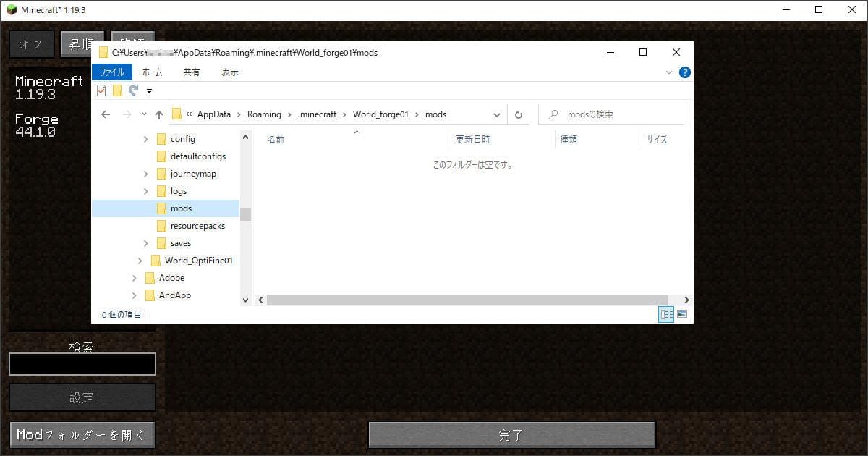The width and height of the screenshot is (868, 456).
Task: Open 表示 ribbon tab
Action: pyautogui.click(x=230, y=72)
